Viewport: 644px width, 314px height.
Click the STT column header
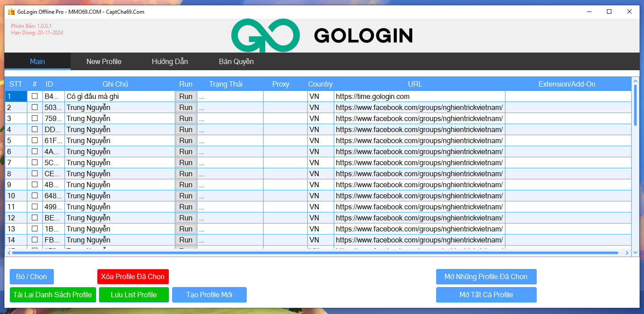(x=16, y=84)
